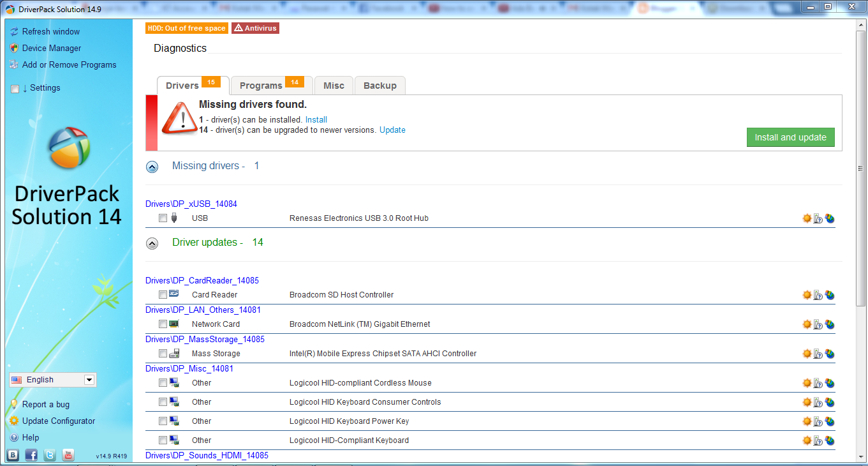Viewport: 868px width, 466px height.
Task: Click the Report a bug link text
Action: pos(46,405)
